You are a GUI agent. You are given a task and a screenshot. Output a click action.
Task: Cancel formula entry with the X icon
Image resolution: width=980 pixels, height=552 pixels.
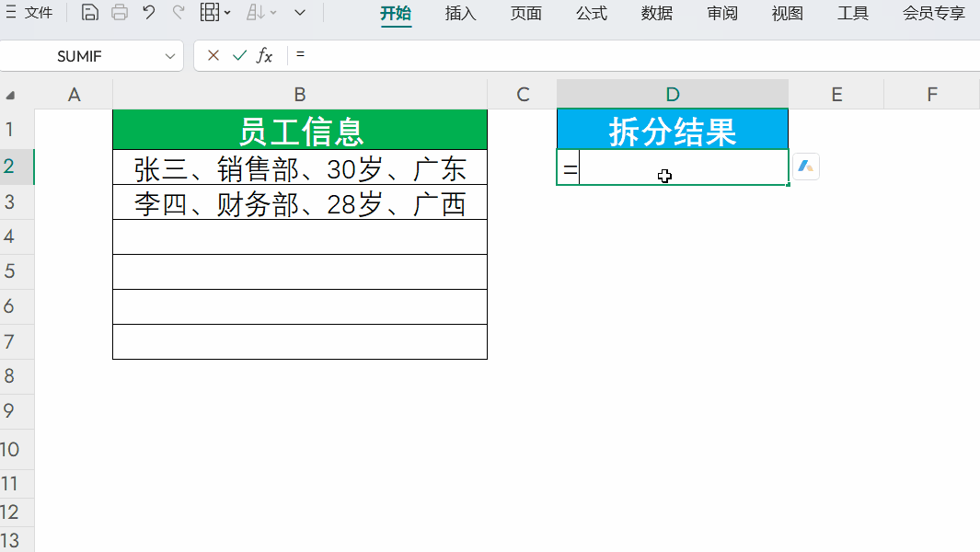point(213,56)
